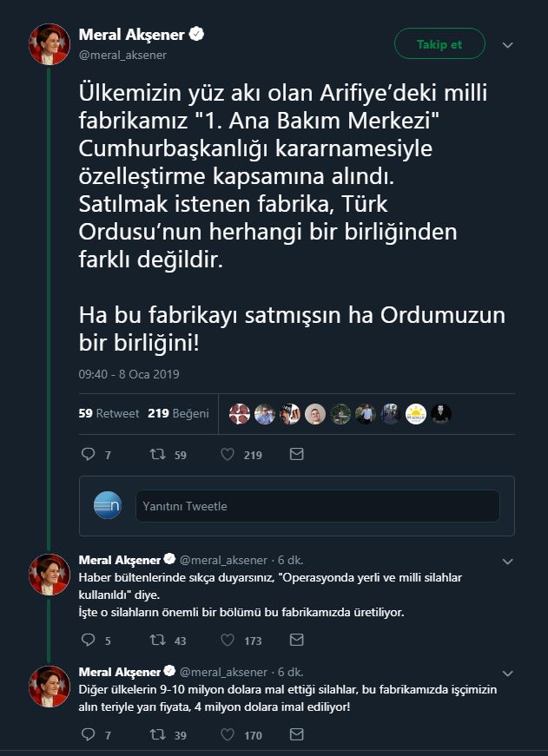The height and width of the screenshot is (756, 548).
Task: Open the 09:40 - 8 Oca 2019 timestamp
Action: [129, 374]
